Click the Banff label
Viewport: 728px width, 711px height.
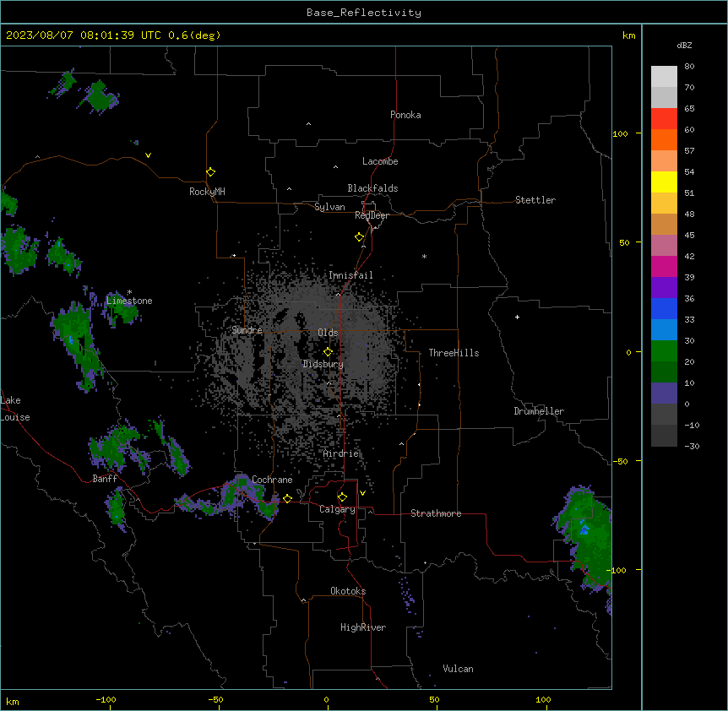[105, 479]
